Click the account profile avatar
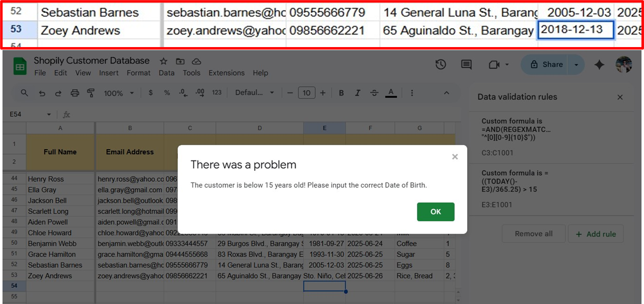 (x=624, y=65)
